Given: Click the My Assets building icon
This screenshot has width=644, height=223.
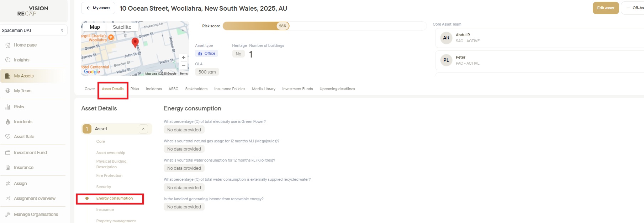Looking at the screenshot, I should click(x=8, y=76).
